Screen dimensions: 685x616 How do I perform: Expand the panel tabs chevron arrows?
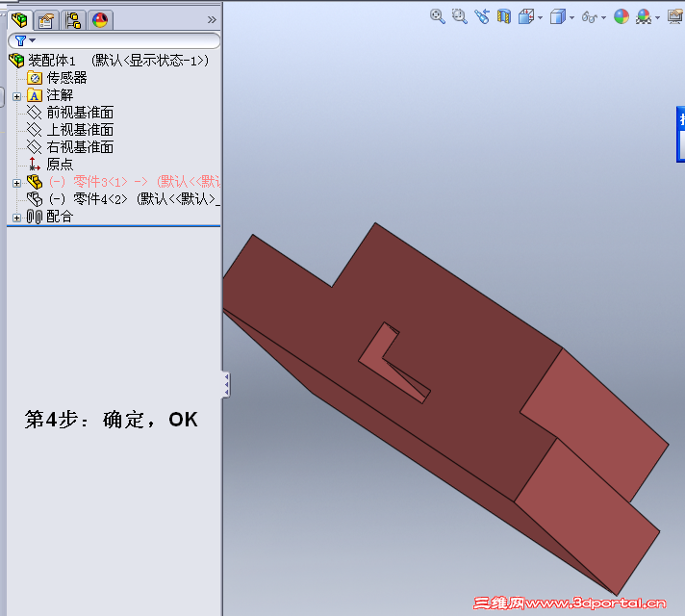(x=212, y=19)
